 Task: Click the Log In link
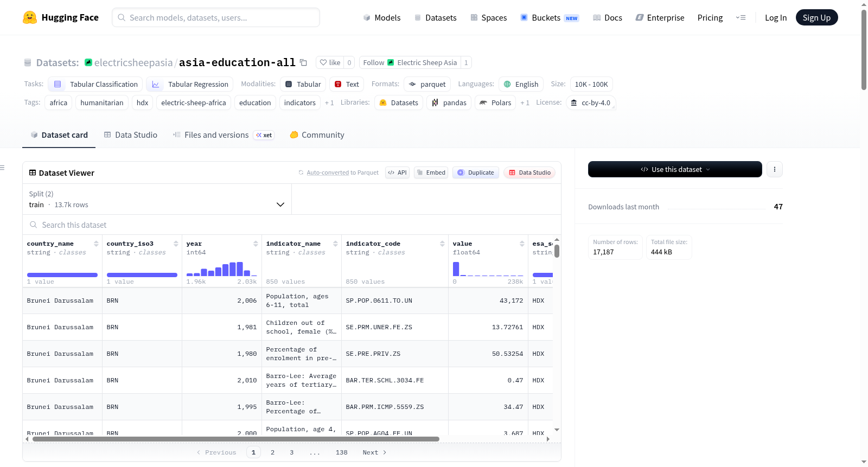coord(776,17)
